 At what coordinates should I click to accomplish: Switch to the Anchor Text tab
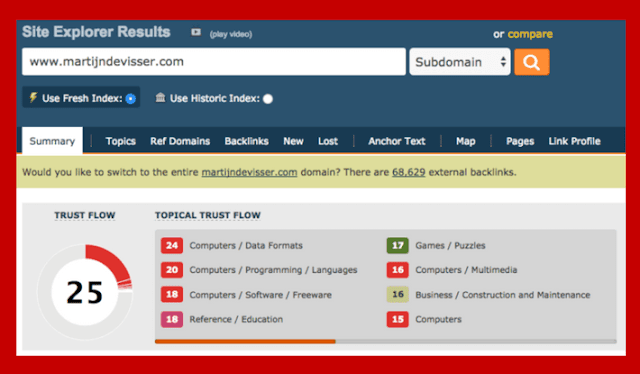(397, 141)
